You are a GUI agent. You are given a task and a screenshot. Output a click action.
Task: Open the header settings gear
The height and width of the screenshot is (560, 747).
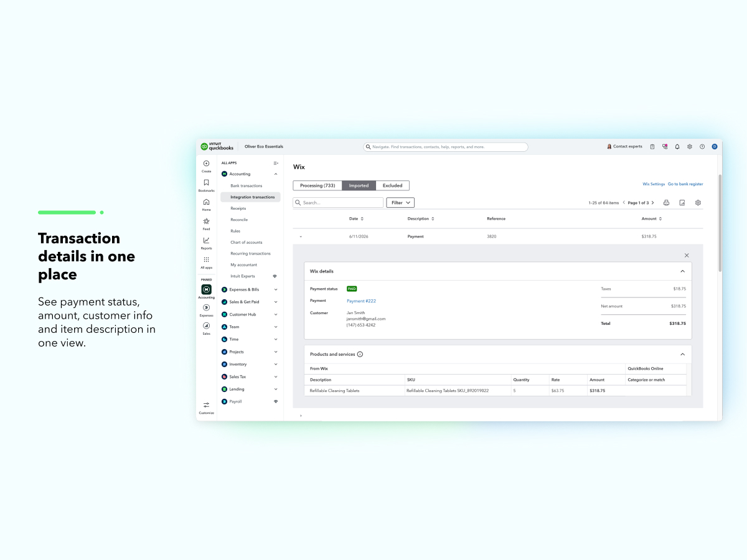tap(690, 147)
